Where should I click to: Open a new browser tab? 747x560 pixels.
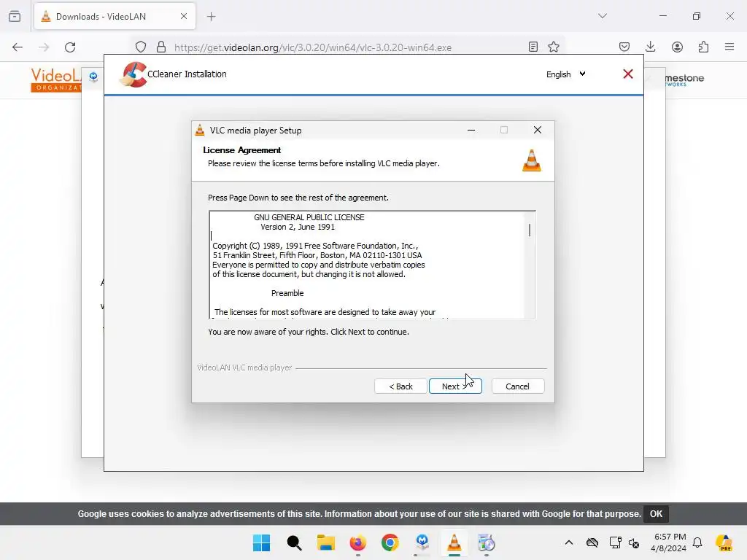[212, 17]
